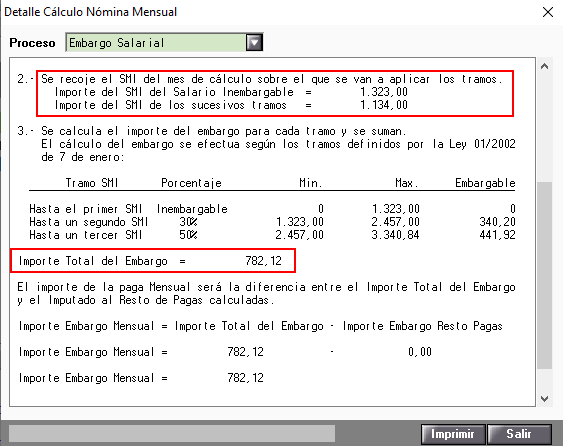This screenshot has width=563, height=446.
Task: Click the 'Hasta un tercer SMI' row label
Action: pos(86,235)
